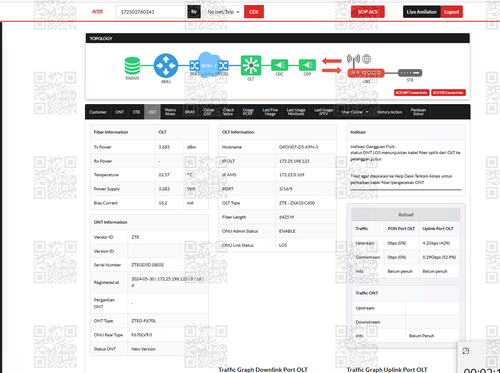Viewport: 500px width, 373px height.
Task: Click the red Logout button
Action: click(x=452, y=12)
